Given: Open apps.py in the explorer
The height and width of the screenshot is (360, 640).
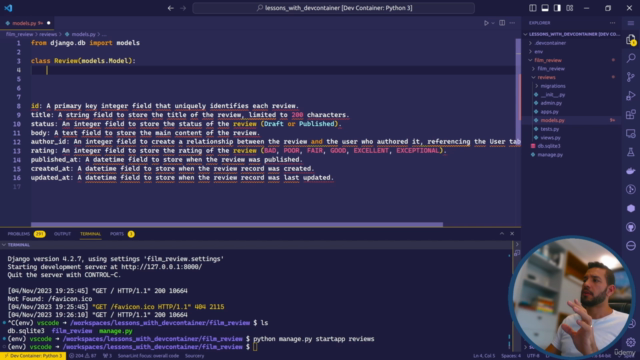Looking at the screenshot, I should (549, 111).
